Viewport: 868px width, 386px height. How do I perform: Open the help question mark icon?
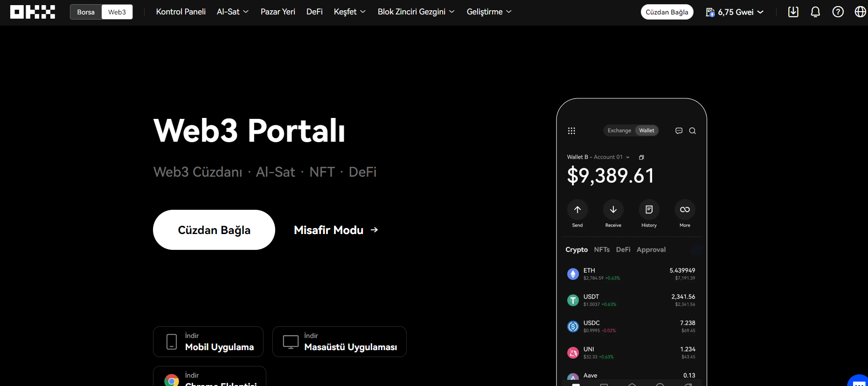[x=838, y=12]
